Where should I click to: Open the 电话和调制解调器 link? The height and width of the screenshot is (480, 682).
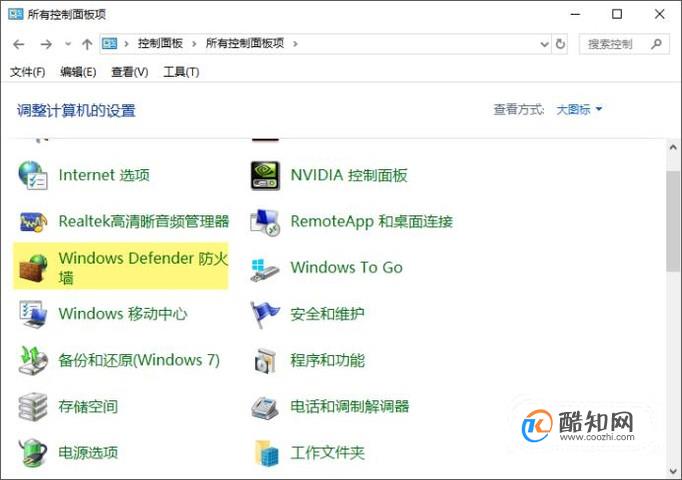[350, 407]
